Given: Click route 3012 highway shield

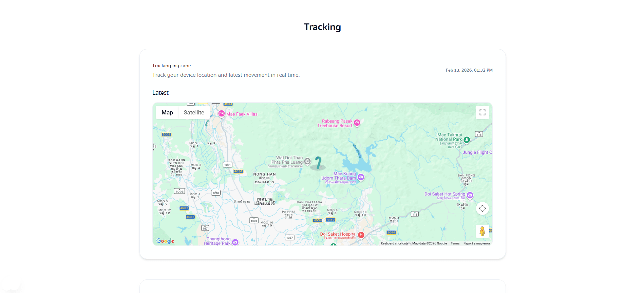Looking at the screenshot, I should point(330,220).
